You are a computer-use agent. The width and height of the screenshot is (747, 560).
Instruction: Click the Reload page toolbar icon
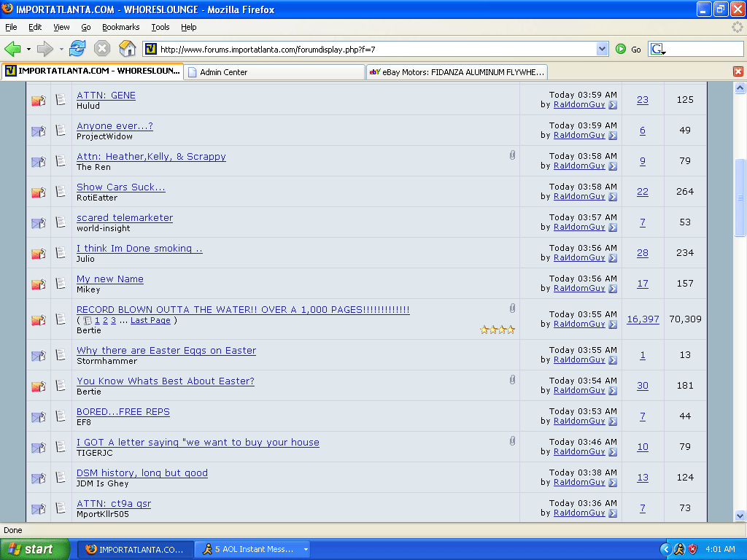click(77, 49)
